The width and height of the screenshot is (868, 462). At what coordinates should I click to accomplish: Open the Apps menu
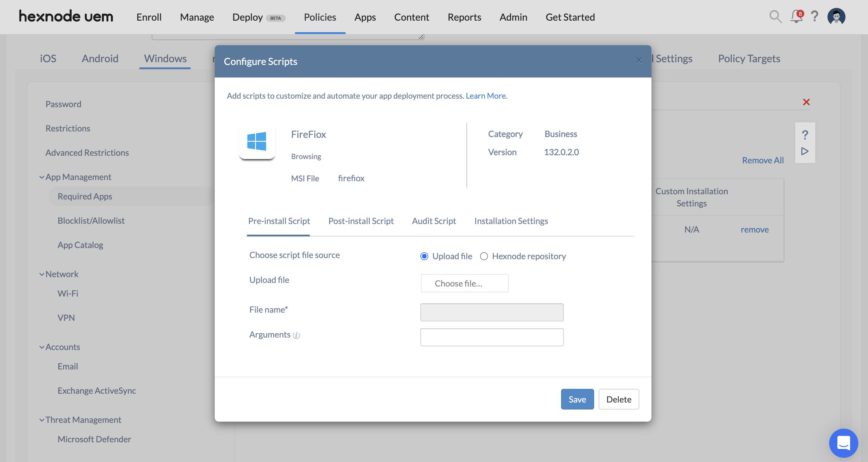tap(365, 17)
